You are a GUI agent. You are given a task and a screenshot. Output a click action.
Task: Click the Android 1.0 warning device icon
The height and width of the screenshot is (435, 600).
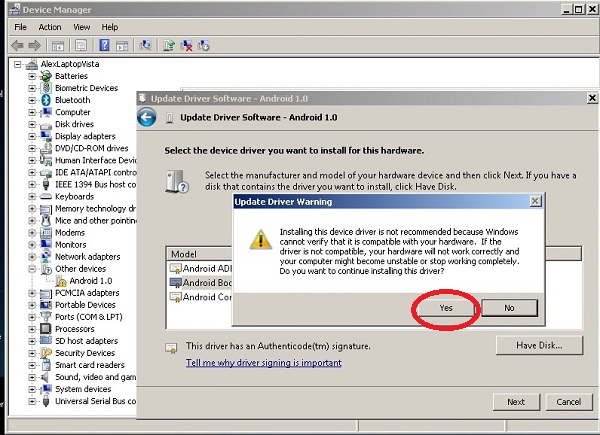[x=61, y=281]
